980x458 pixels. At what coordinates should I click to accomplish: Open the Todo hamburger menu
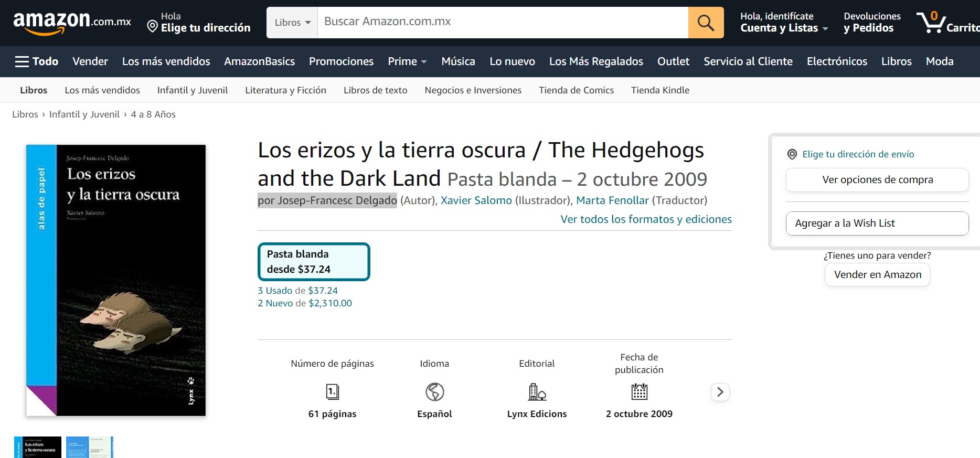click(37, 61)
